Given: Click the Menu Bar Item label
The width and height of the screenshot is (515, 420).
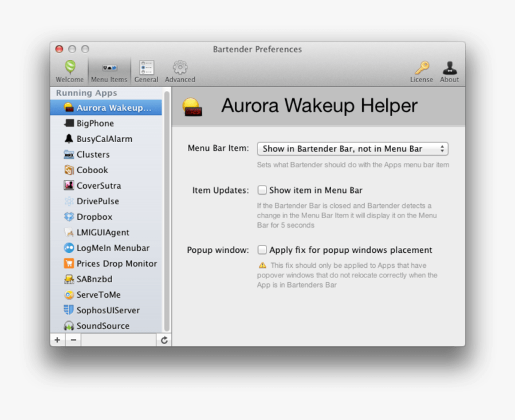Looking at the screenshot, I should [218, 148].
